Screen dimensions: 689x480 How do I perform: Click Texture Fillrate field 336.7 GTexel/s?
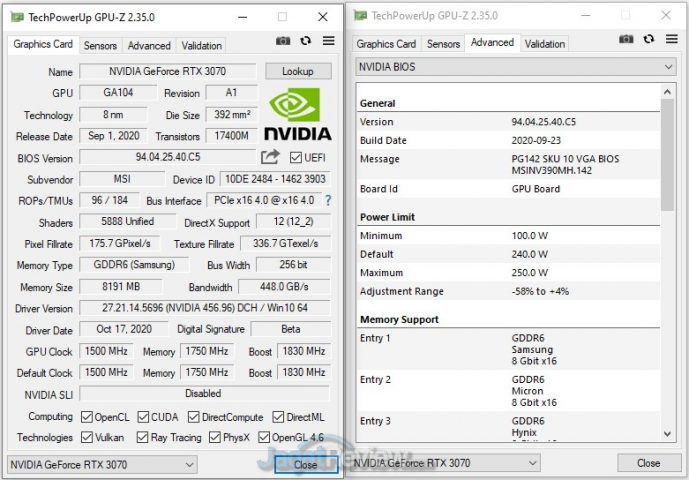(x=285, y=244)
